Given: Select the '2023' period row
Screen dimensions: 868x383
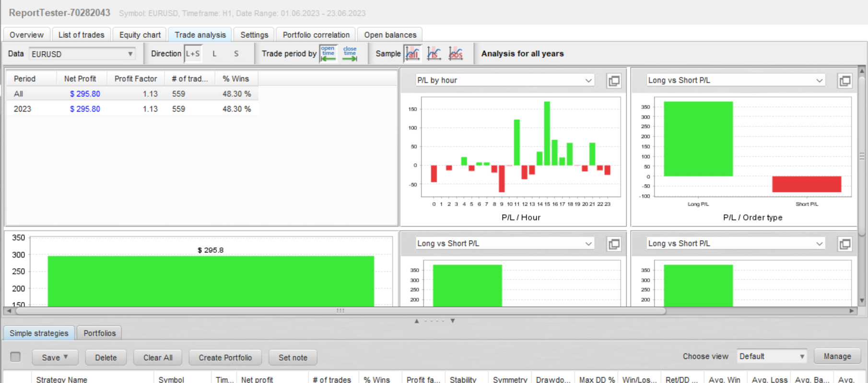Looking at the screenshot, I should coord(132,109).
